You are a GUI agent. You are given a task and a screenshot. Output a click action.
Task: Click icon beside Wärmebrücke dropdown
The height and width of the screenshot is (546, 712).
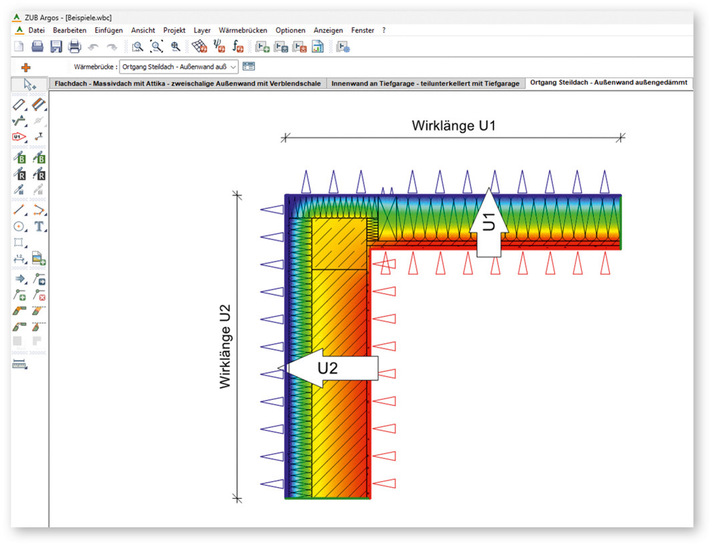tap(249, 66)
